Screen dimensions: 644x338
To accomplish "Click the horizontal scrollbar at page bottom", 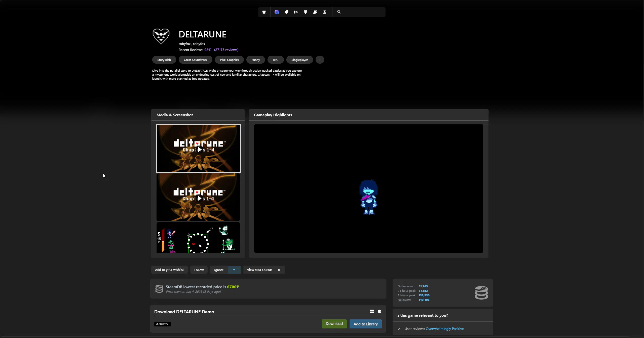I will [315, 336].
